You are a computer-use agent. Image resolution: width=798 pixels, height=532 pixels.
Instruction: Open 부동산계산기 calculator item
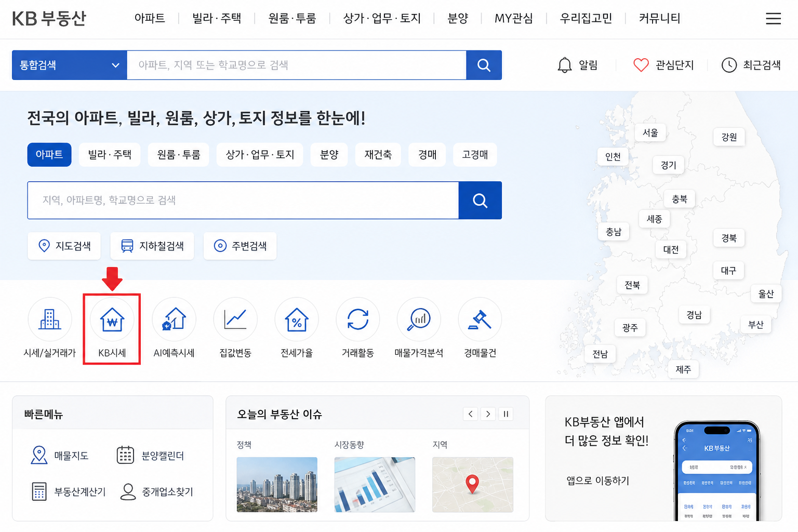point(68,491)
